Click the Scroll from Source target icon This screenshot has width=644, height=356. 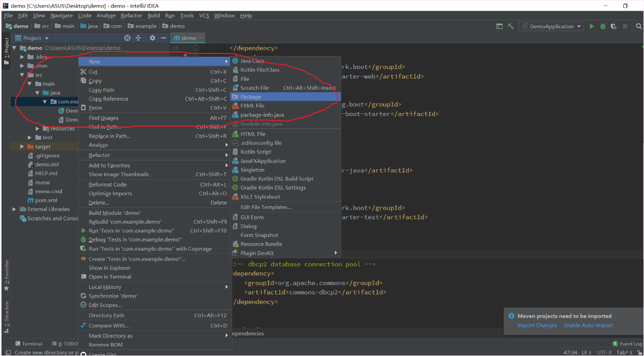127,38
